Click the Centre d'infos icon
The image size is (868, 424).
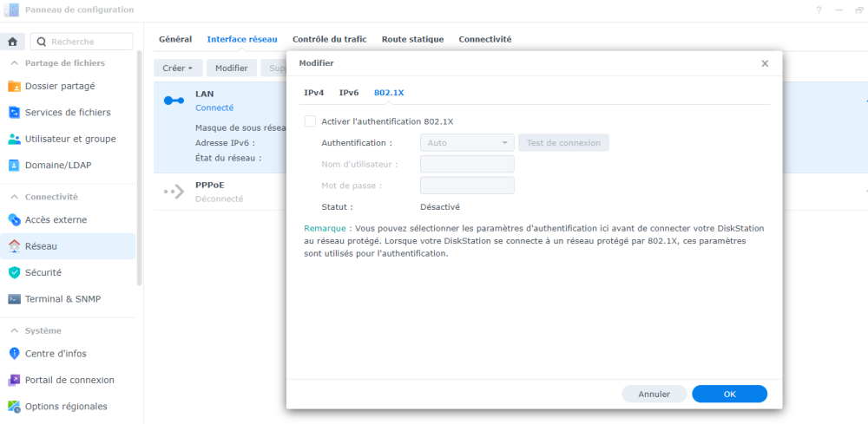[14, 354]
